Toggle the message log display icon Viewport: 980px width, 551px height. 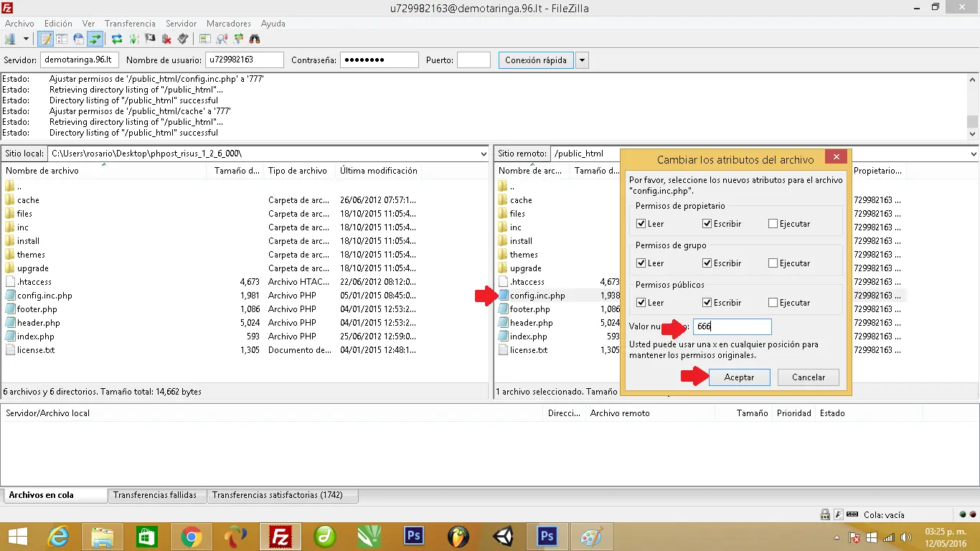click(46, 39)
